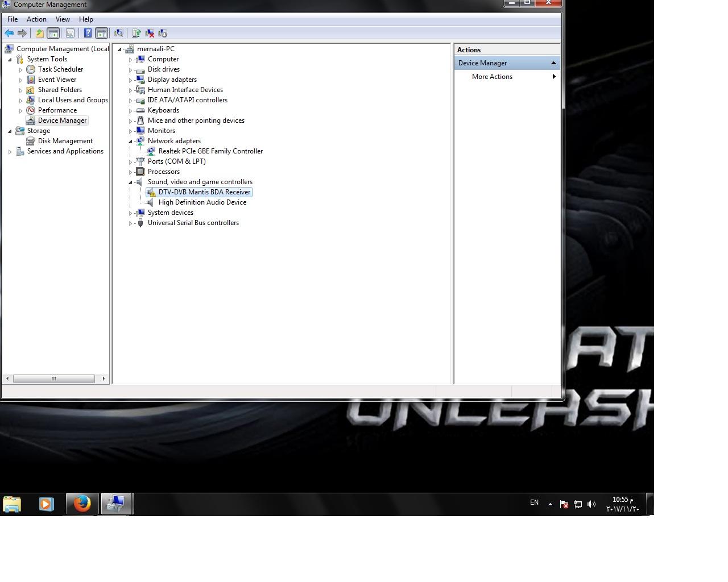This screenshot has height=582, width=728.
Task: Click the Uninstall device toolbar icon
Action: [x=150, y=33]
